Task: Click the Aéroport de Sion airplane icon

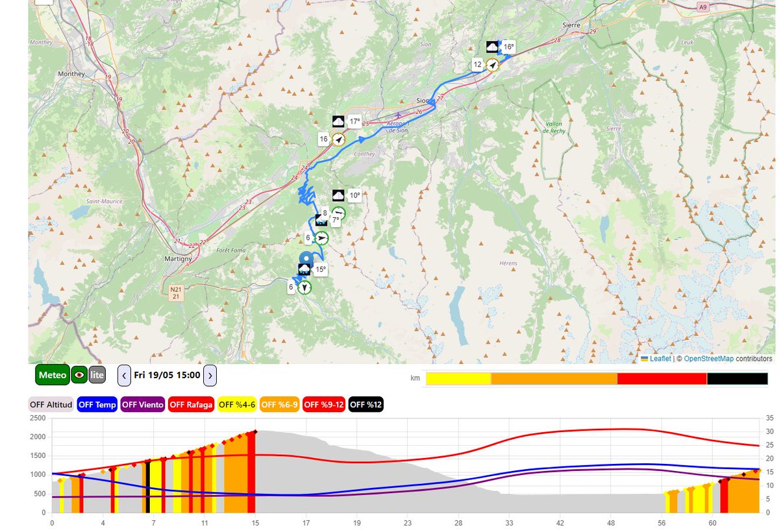Action: tap(399, 116)
